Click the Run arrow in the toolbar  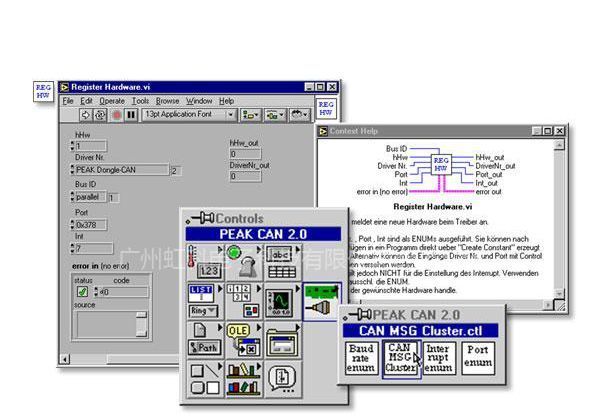(86, 115)
